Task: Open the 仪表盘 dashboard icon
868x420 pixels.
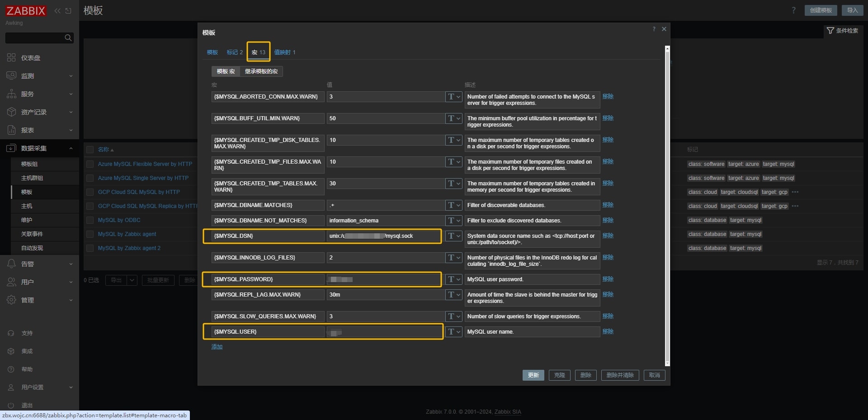Action: [11, 58]
